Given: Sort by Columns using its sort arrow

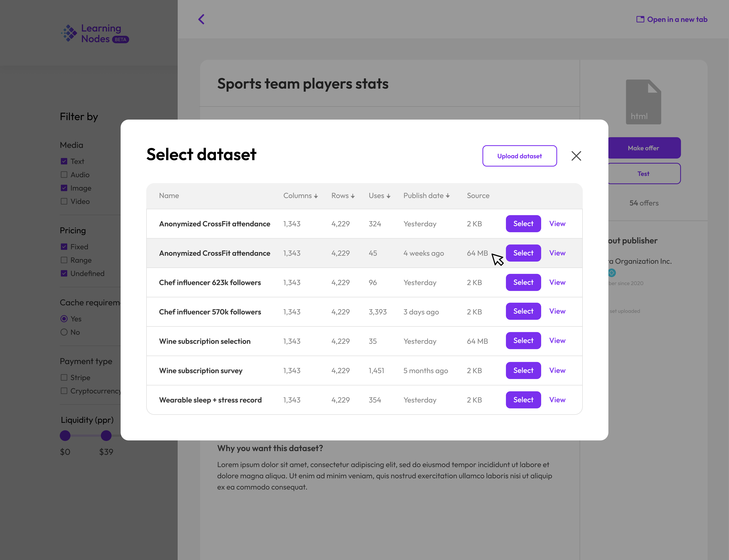Looking at the screenshot, I should [316, 196].
